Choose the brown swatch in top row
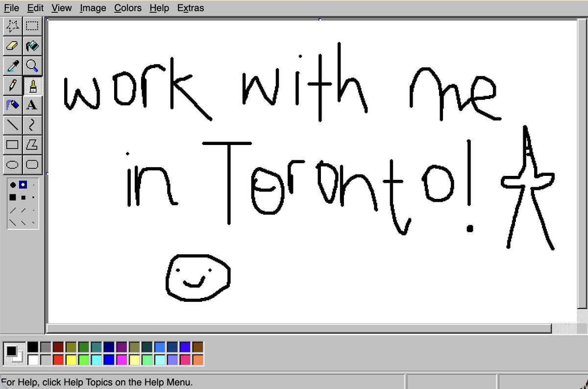 tap(198, 347)
